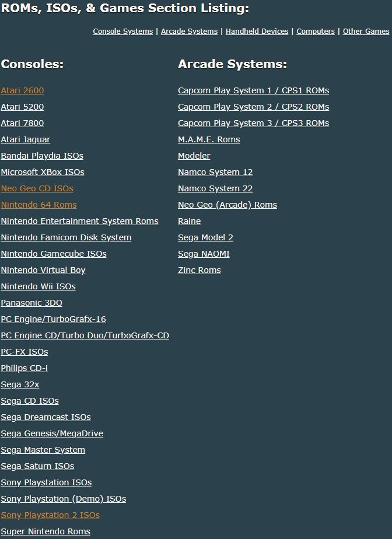Open the Panasonic 3DO link
Image resolution: width=392 pixels, height=539 pixels.
click(32, 303)
